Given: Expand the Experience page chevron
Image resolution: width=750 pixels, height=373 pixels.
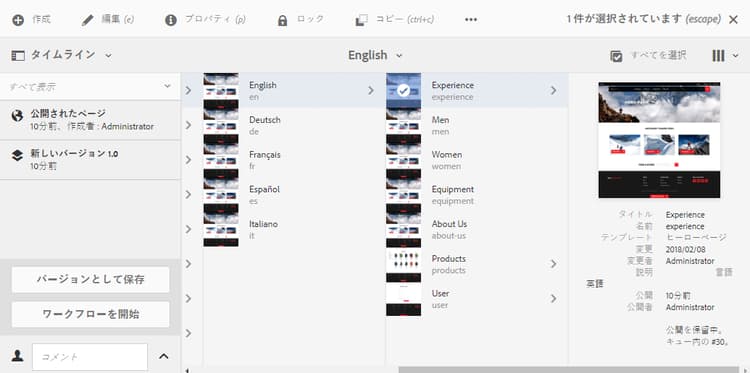Looking at the screenshot, I should tap(553, 90).
